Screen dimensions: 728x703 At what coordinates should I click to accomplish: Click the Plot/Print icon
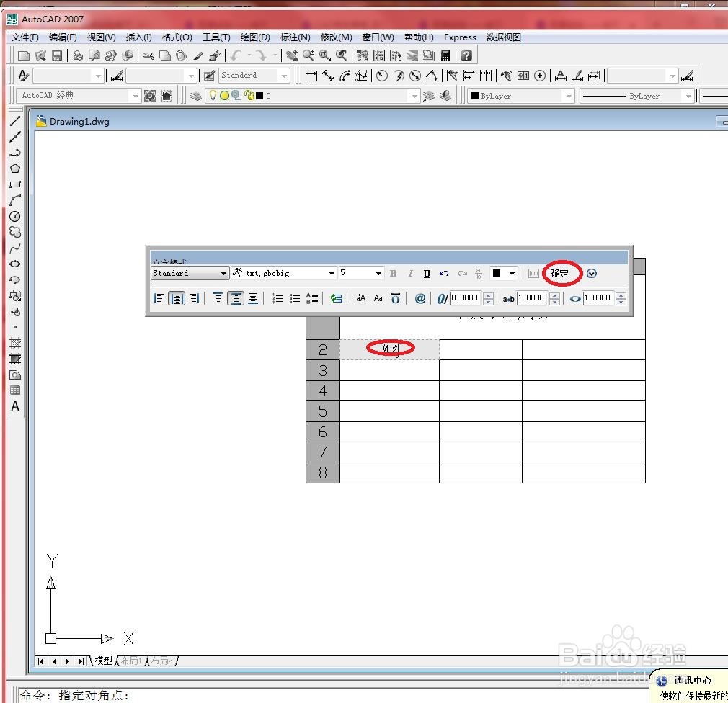78,55
